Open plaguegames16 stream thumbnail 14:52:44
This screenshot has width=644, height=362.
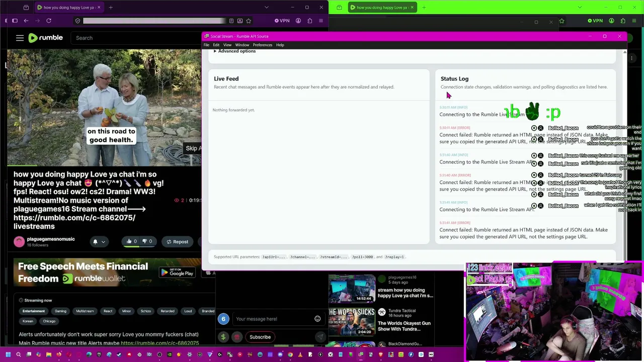click(352, 288)
